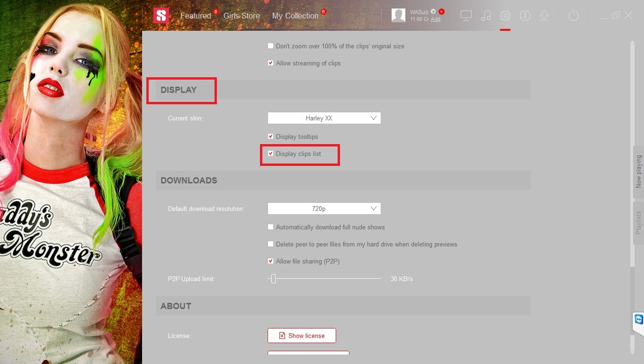Open the Featured tab
Viewport: 644px width, 364px height.
(x=196, y=16)
